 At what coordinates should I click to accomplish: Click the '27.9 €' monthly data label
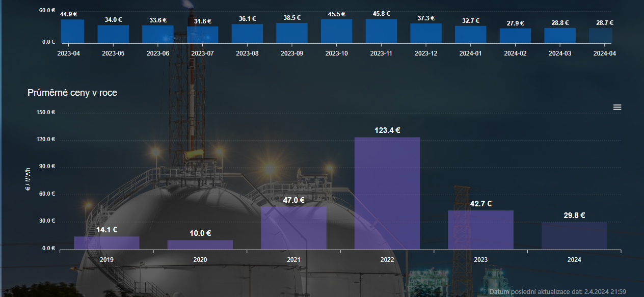coord(516,23)
